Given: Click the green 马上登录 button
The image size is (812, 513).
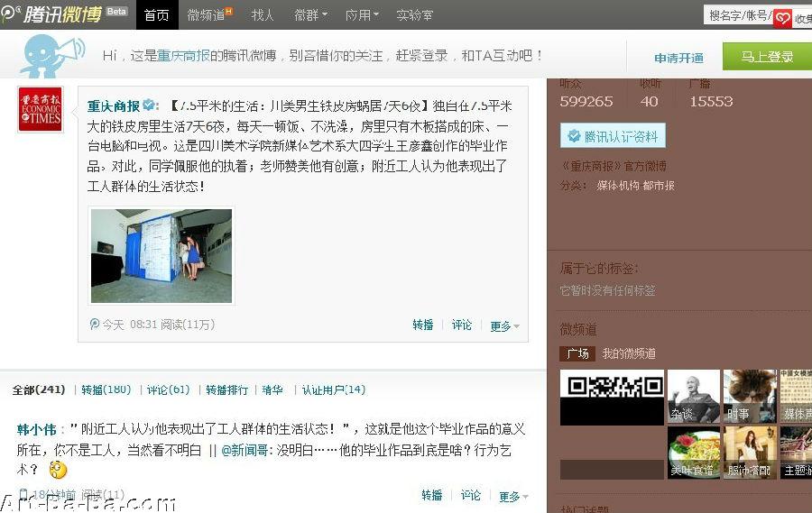Looking at the screenshot, I should pos(767,57).
